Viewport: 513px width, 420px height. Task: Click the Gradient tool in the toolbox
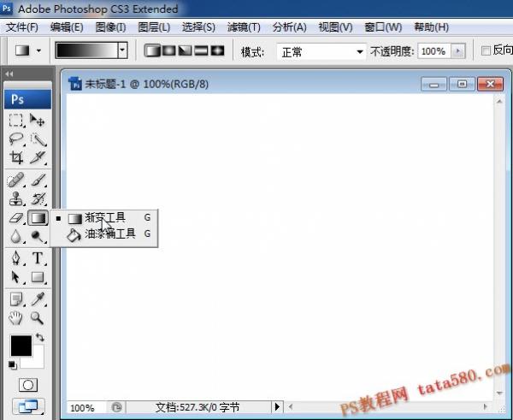[x=38, y=217]
